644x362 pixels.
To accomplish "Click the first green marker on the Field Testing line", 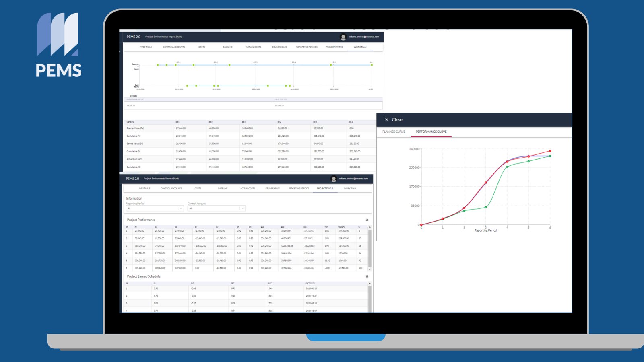I will point(187,86).
